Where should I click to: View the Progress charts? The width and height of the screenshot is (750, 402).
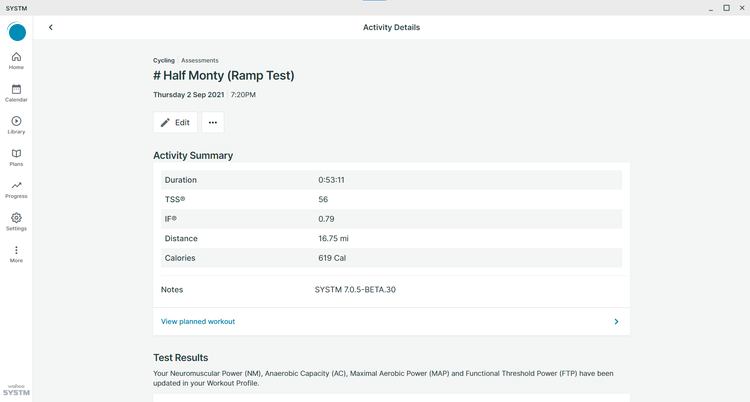tap(16, 190)
